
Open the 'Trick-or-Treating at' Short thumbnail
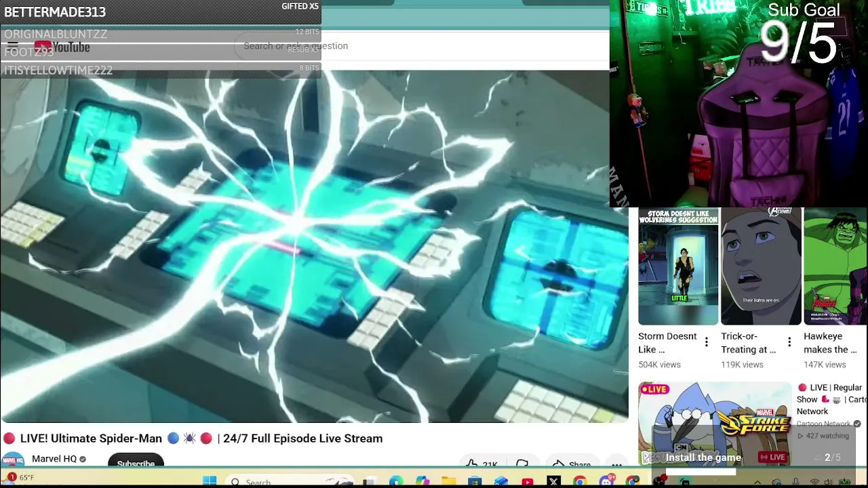(x=761, y=266)
